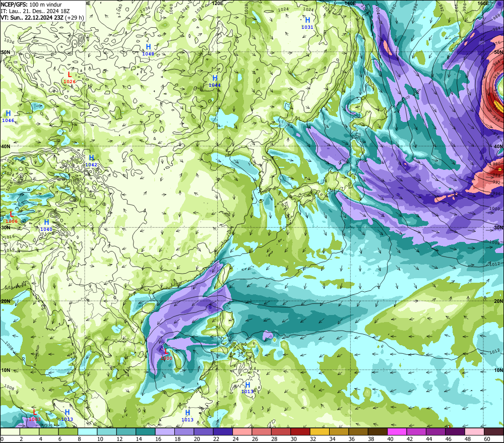Select the legend value 40
504x443 pixels.
391,439
